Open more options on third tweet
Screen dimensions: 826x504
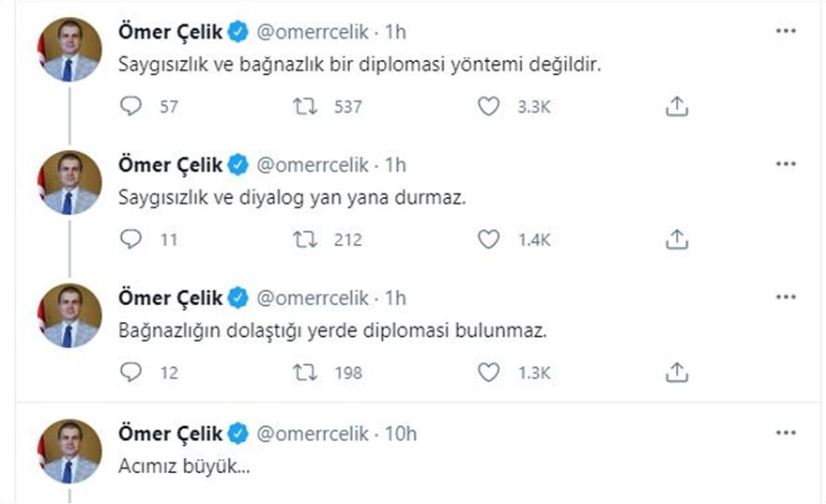[x=786, y=298]
